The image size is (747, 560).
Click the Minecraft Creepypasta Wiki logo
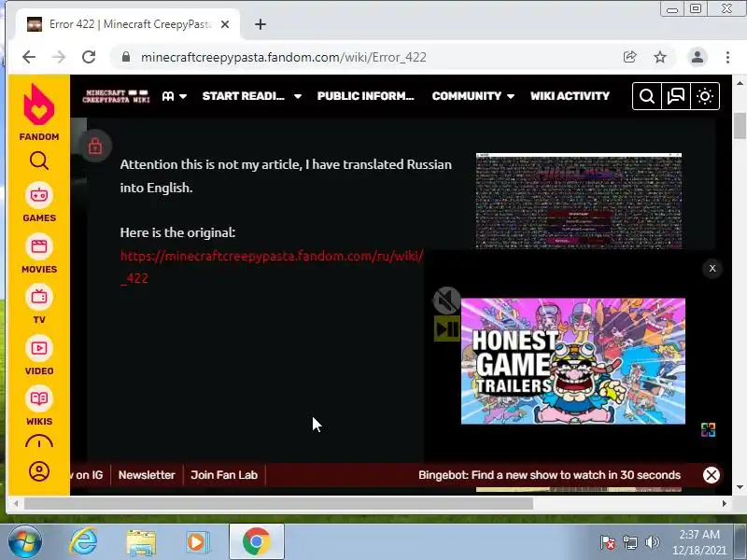[x=116, y=96]
